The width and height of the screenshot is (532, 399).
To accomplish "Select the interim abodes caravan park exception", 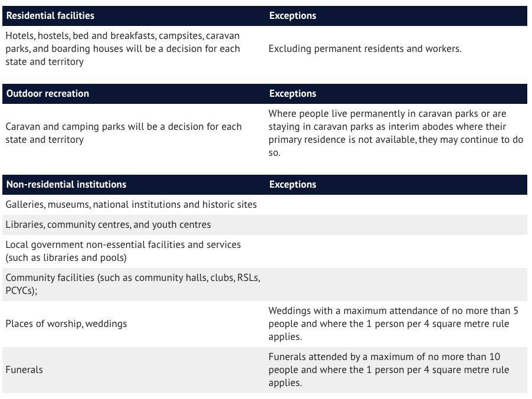I will (x=395, y=133).
